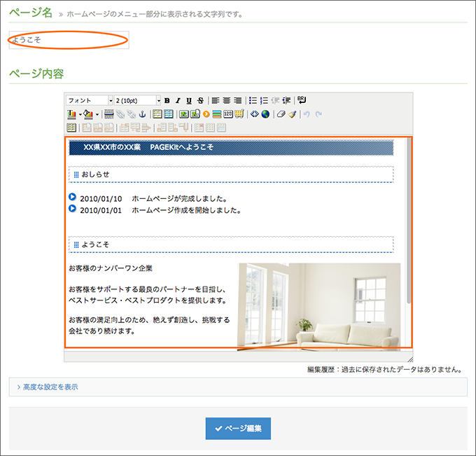Screen dimensions: 476x456
Task: Open the text color dropdown arrow
Action: click(x=80, y=115)
